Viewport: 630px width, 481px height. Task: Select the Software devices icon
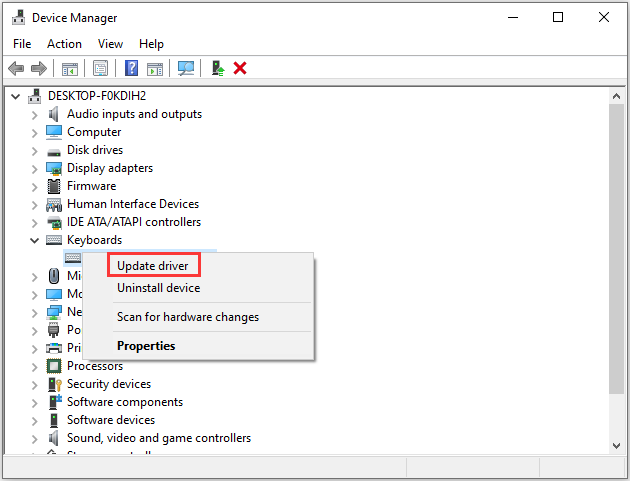54,420
